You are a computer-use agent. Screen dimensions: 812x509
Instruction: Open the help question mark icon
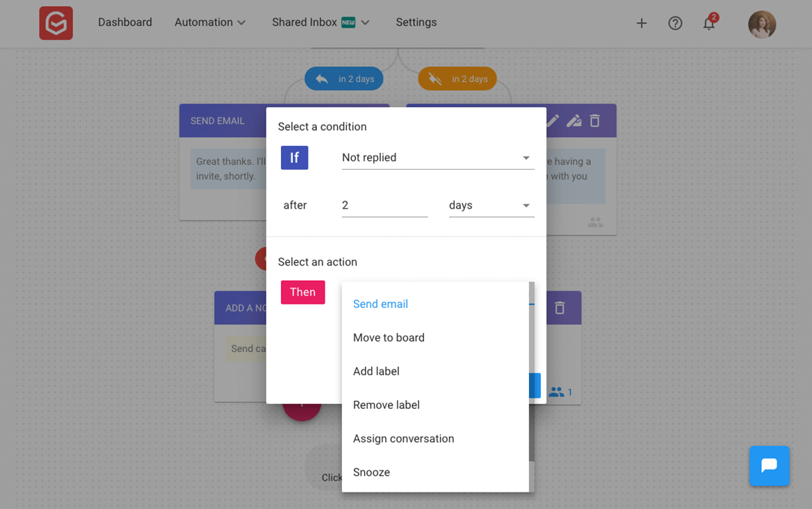675,24
